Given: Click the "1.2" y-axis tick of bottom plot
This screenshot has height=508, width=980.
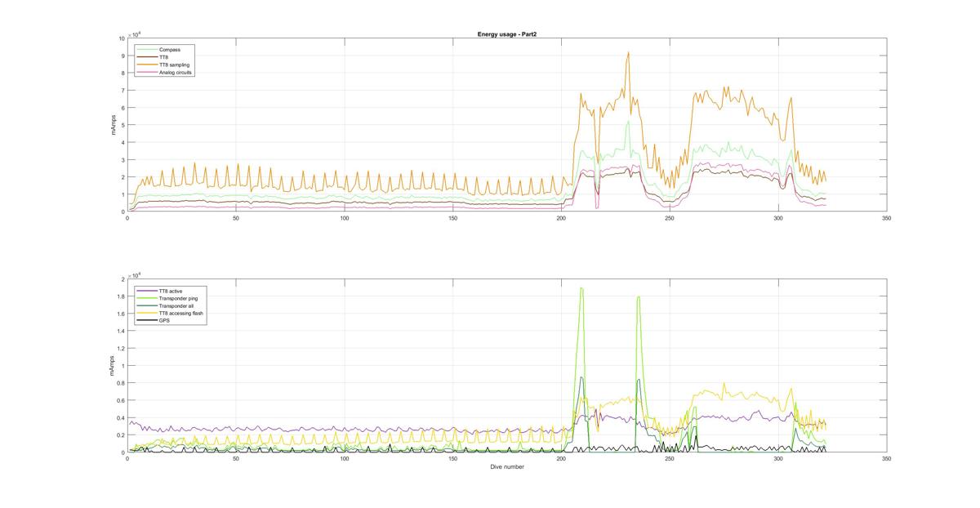Looking at the screenshot, I should (122, 349).
